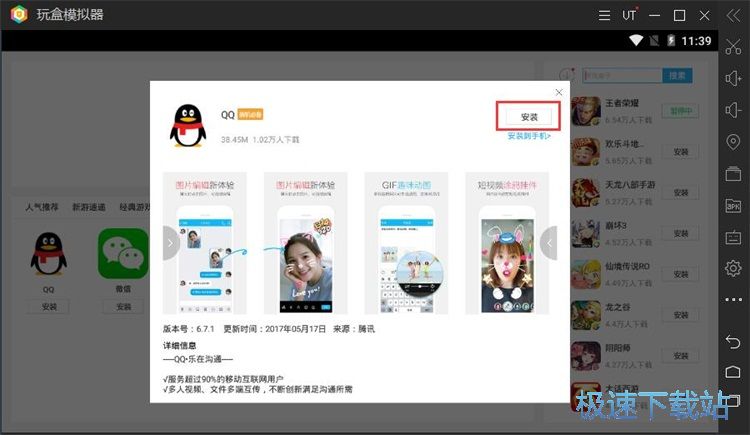Open the location pin tool
Screen dimensions: 750x435
pos(733,142)
